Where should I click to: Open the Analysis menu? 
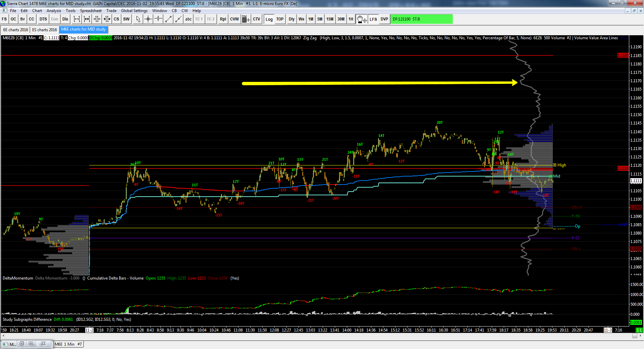point(54,11)
